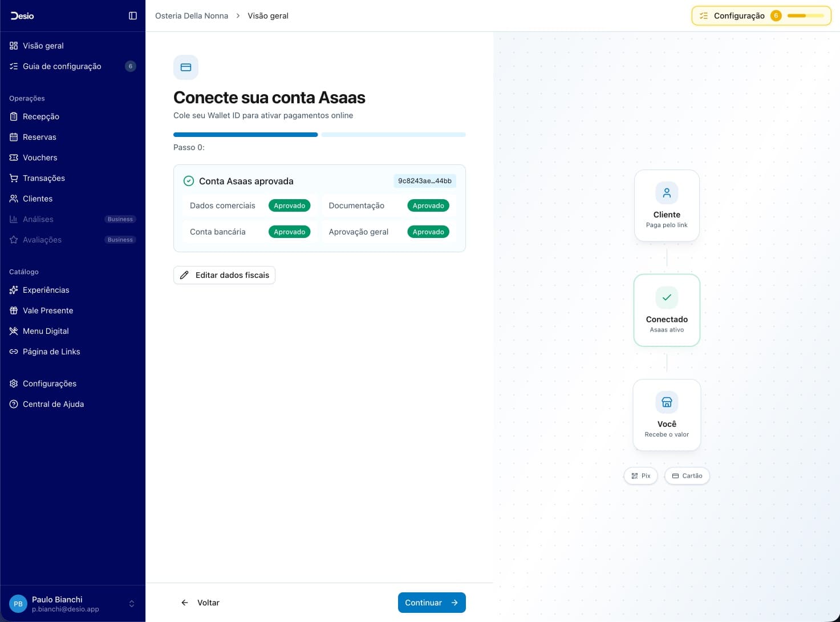Click the filled blue step progress segment
840x622 pixels.
pos(245,135)
